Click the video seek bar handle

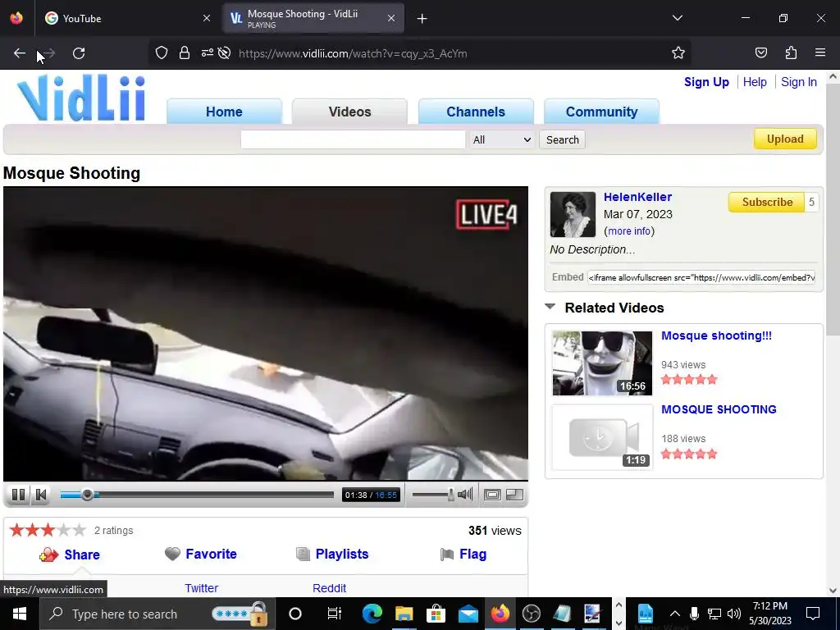point(87,495)
